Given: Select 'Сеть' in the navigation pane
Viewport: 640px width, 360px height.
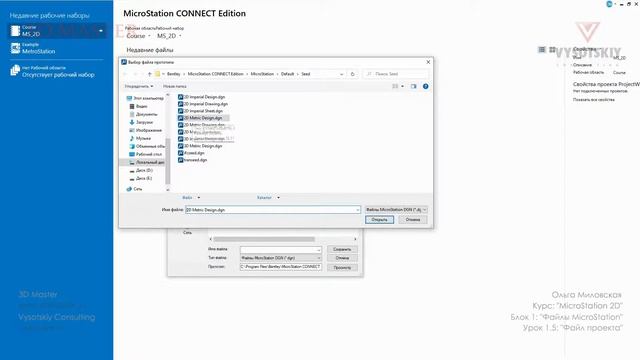Looking at the screenshot, I should (134, 189).
